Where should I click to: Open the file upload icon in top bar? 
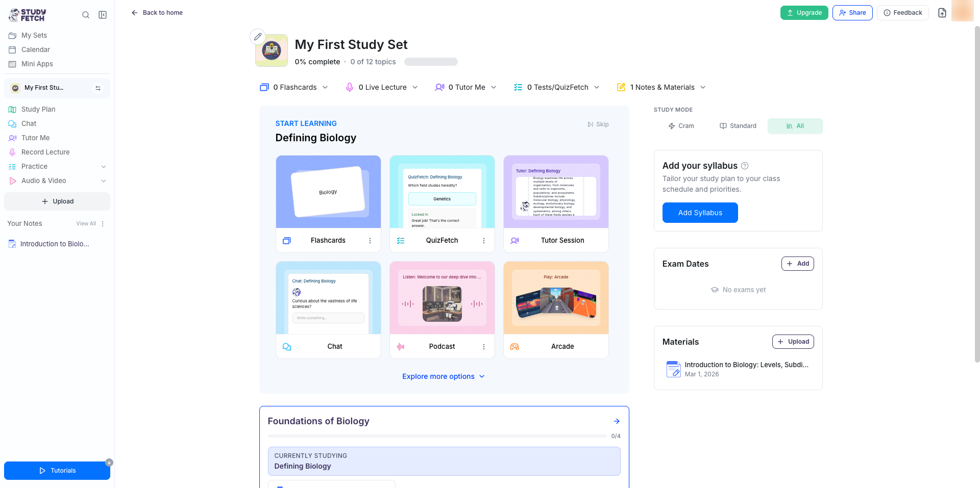click(942, 13)
